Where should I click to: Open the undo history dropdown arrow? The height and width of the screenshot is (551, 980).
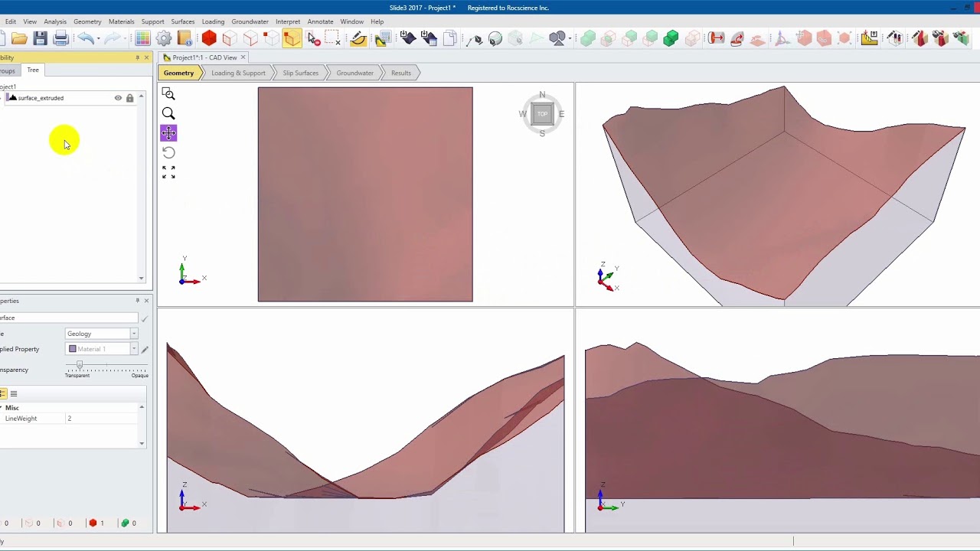[98, 38]
